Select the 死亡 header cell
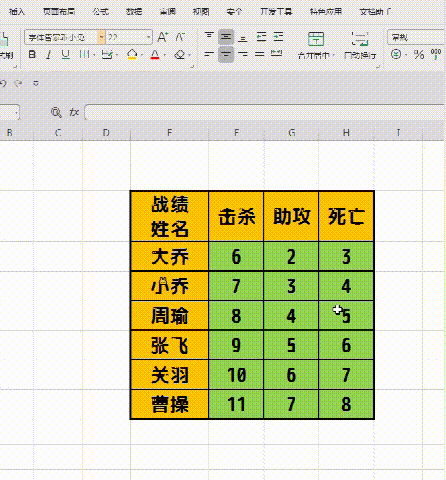 [346, 216]
